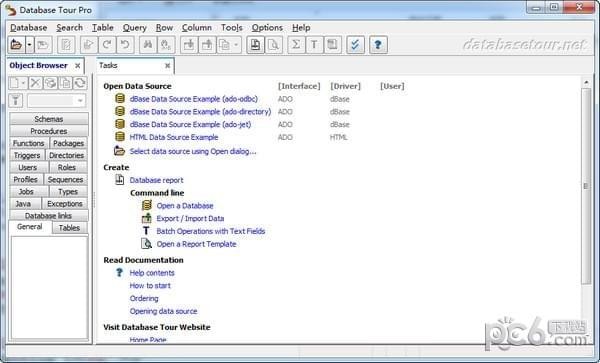Click the search and replace toolbar icon

pos(166,45)
